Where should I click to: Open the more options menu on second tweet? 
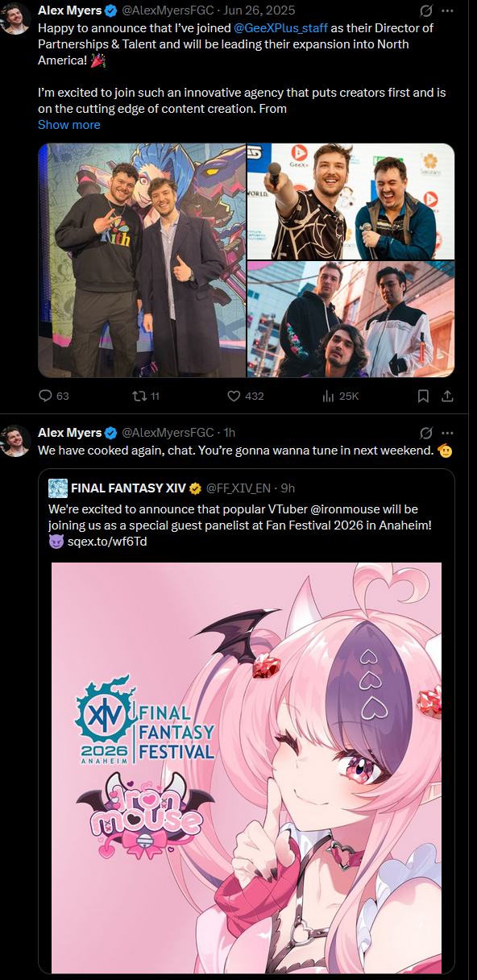[448, 433]
